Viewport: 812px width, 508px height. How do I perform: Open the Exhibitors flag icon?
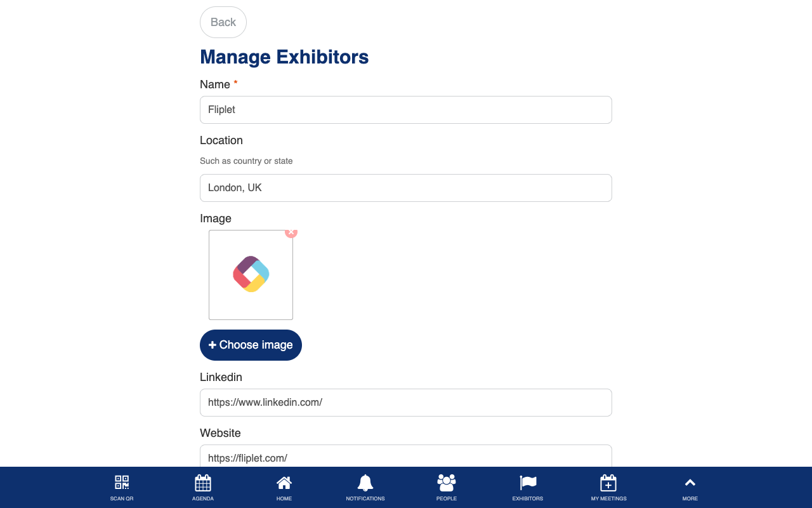(x=528, y=483)
